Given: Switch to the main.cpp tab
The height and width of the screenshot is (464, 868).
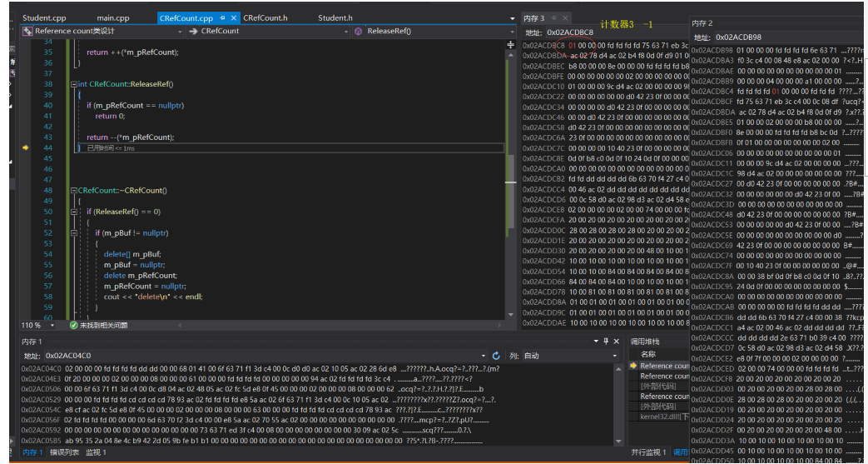Looking at the screenshot, I should (112, 18).
